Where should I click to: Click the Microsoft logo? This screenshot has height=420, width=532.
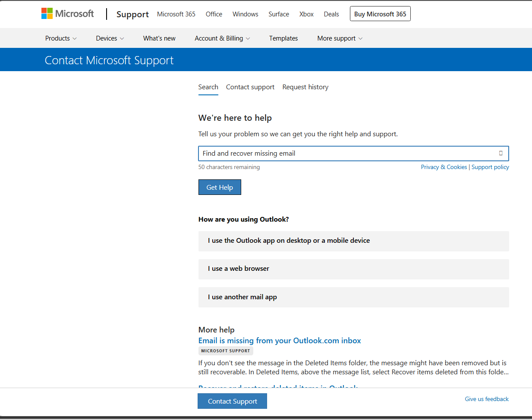(x=67, y=14)
